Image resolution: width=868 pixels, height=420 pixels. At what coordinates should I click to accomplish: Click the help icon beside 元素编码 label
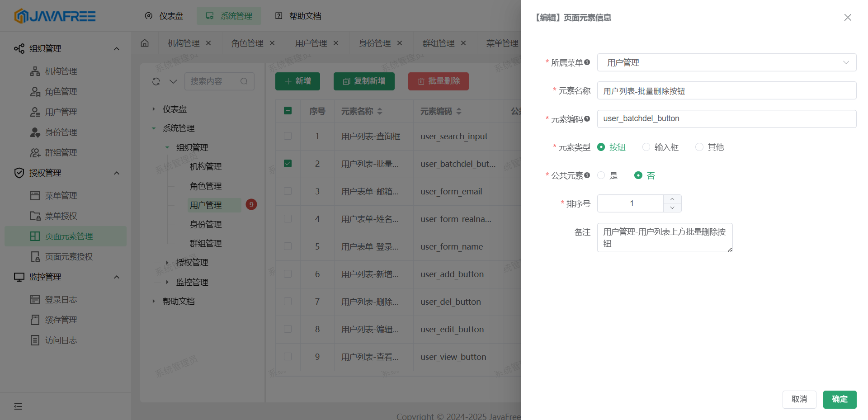click(x=587, y=119)
